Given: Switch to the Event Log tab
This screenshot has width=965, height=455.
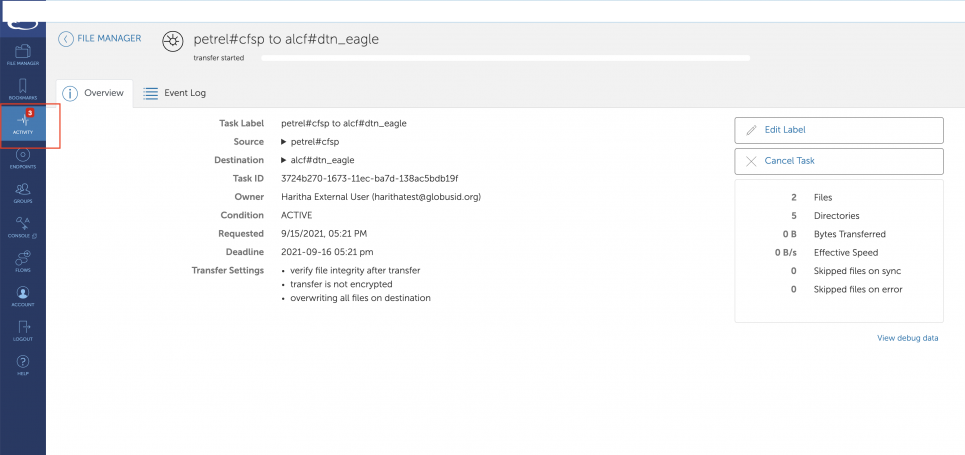Looking at the screenshot, I should pos(174,93).
